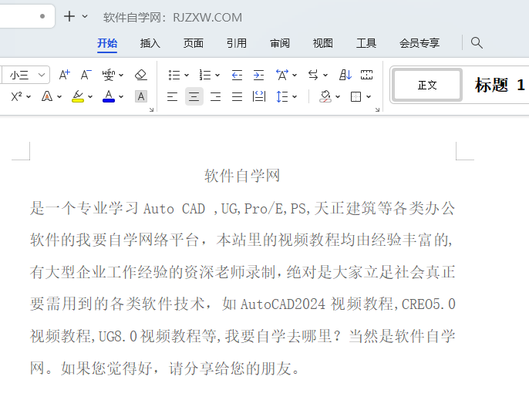The image size is (529, 420).
Task: Apply yellow highlight with highlighter icon
Action: tap(78, 96)
